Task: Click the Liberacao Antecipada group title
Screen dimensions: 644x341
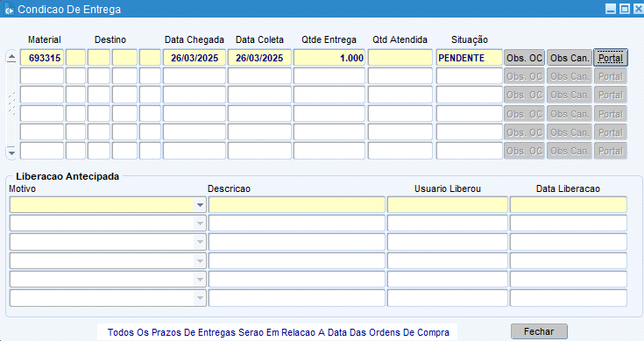Action: point(67,176)
